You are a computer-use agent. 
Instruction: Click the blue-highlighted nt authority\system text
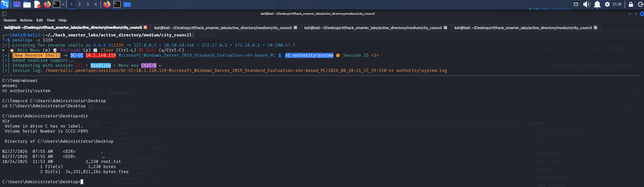(309, 55)
